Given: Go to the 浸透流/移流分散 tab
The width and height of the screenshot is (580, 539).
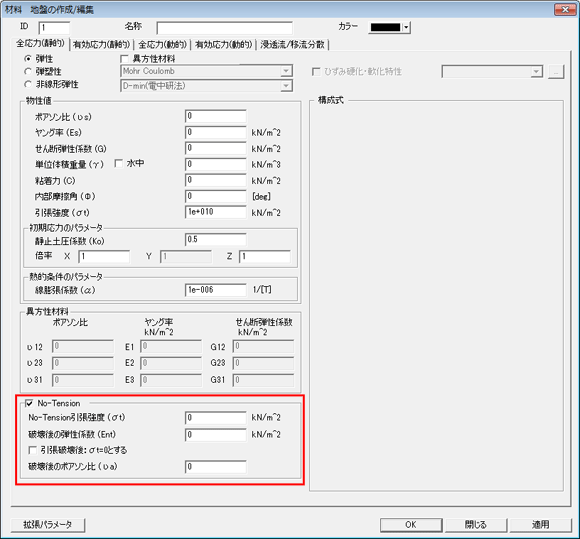Looking at the screenshot, I should [292, 45].
